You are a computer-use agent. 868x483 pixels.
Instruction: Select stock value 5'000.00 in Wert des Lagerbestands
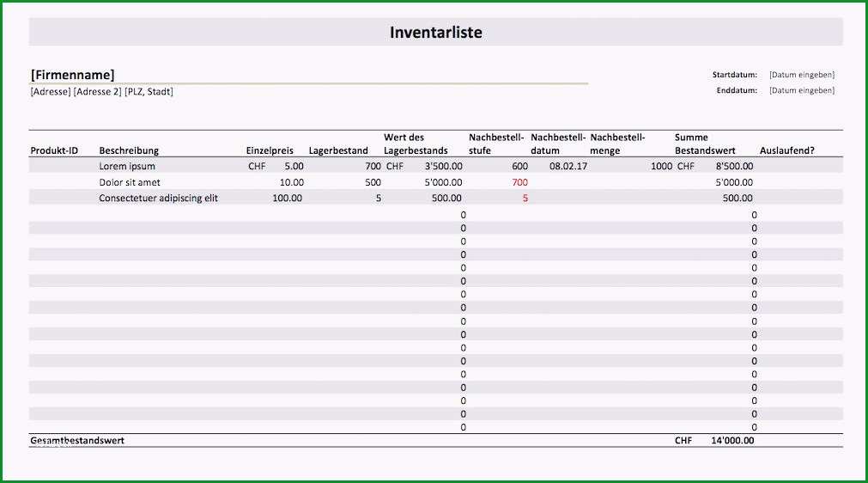pos(443,182)
